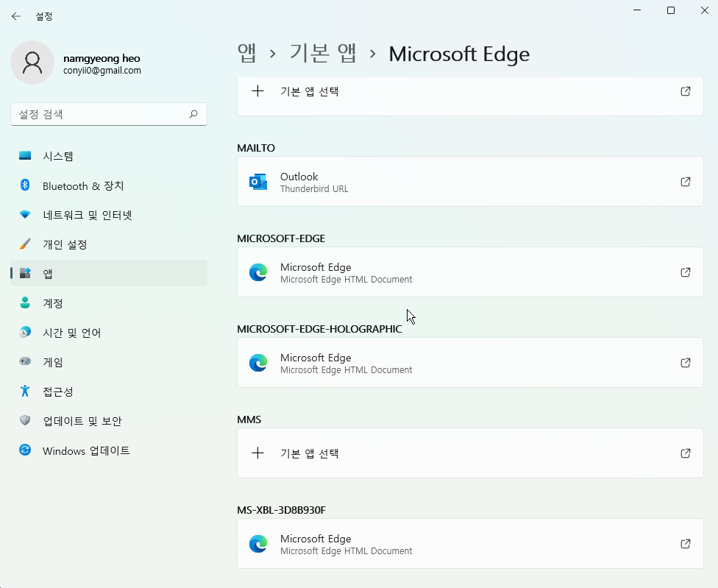The height and width of the screenshot is (588, 718).
Task: Click external link icon on MMS card
Action: (686, 453)
